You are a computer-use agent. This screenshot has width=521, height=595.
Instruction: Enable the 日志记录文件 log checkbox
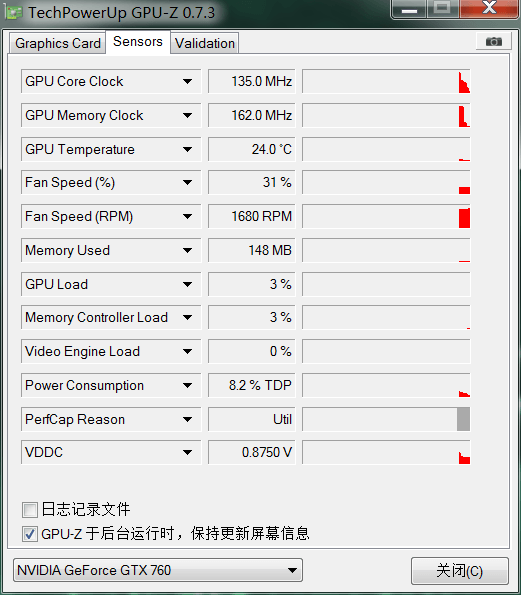click(30, 510)
